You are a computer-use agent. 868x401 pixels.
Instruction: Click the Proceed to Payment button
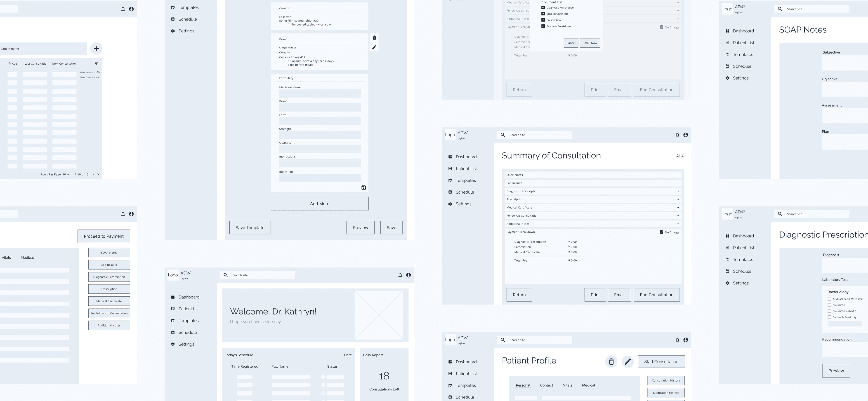pos(104,236)
